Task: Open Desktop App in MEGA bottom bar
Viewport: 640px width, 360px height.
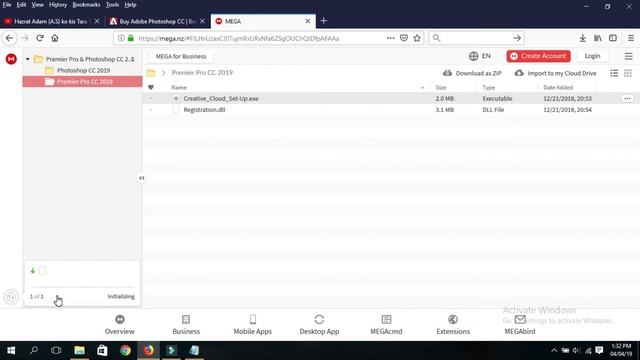Action: (x=319, y=325)
